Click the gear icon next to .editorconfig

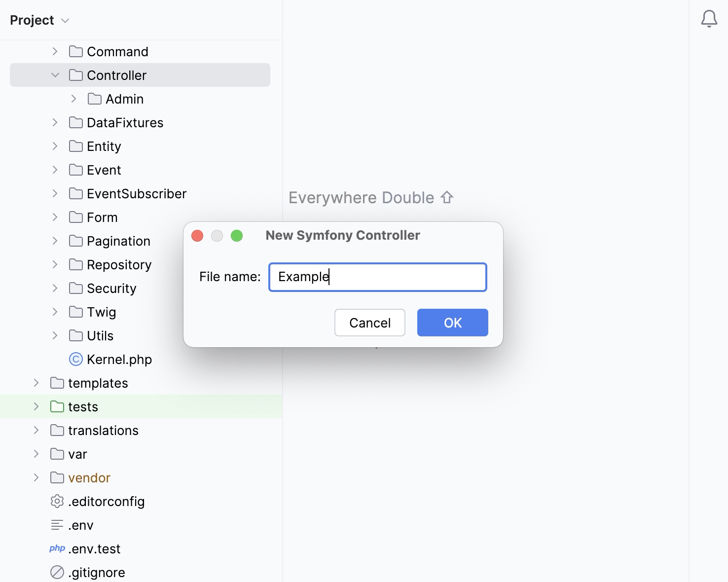click(x=57, y=501)
